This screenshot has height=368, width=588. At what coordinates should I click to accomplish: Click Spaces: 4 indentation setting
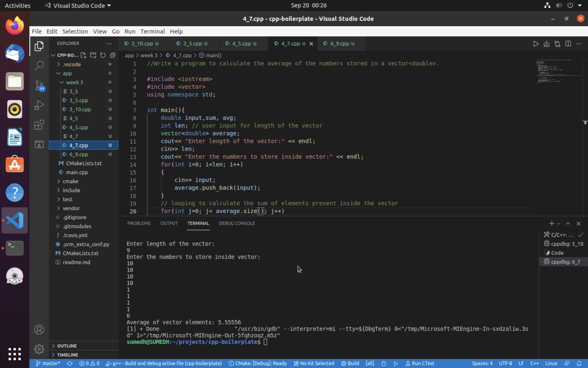tap(482, 363)
